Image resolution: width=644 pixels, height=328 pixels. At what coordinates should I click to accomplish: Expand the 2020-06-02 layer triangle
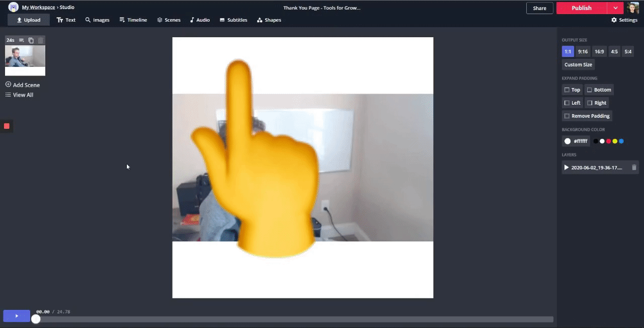coord(567,168)
